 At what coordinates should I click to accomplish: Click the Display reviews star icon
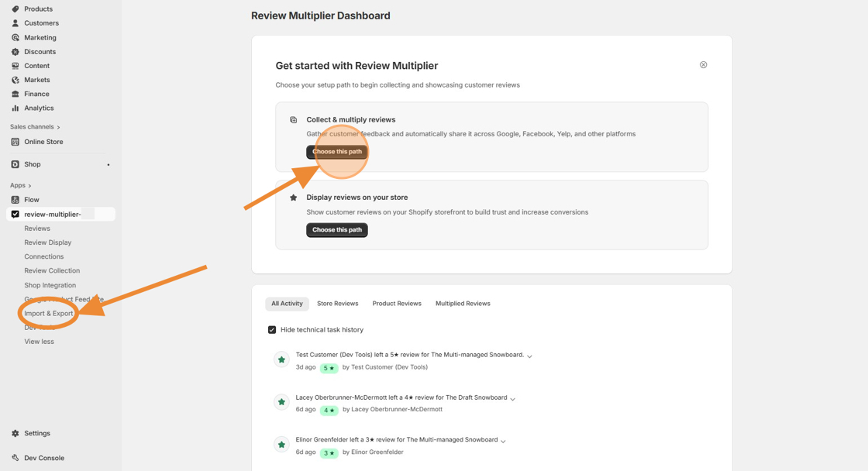click(x=294, y=198)
